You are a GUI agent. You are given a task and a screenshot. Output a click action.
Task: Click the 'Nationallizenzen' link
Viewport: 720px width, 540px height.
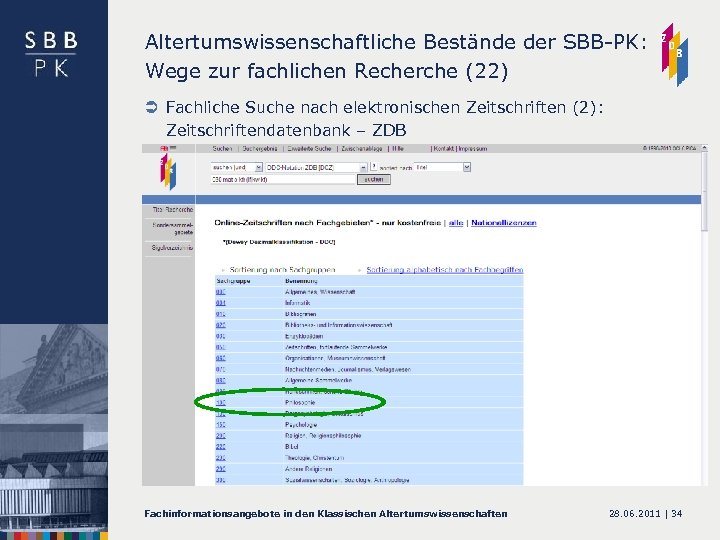click(x=504, y=223)
